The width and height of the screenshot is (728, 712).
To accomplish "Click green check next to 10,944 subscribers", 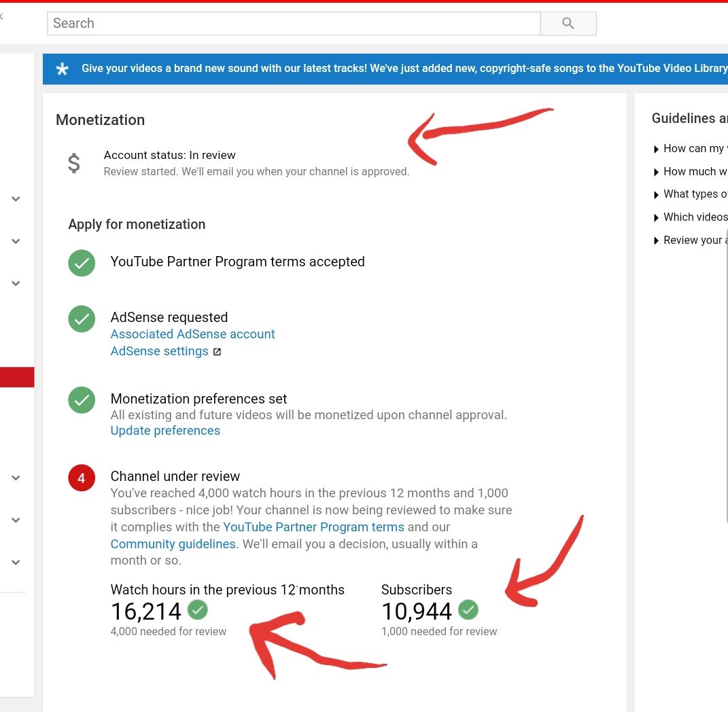I will [468, 609].
